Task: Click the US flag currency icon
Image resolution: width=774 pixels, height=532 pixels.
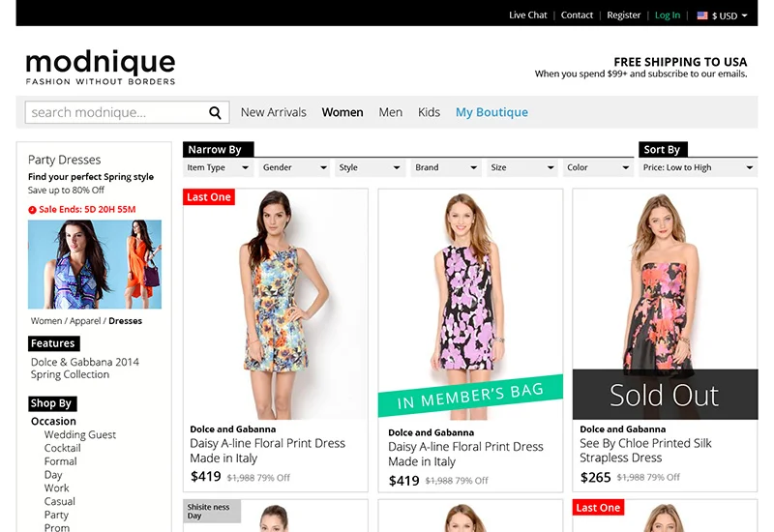Action: (702, 15)
